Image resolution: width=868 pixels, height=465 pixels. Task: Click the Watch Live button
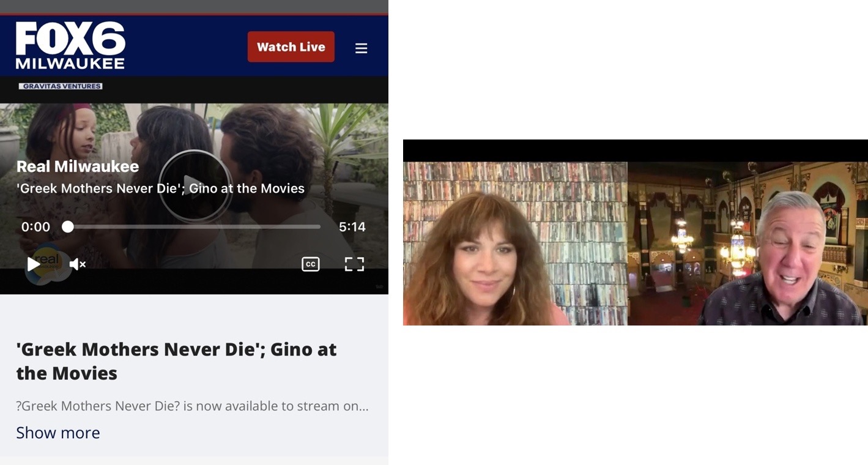point(291,47)
